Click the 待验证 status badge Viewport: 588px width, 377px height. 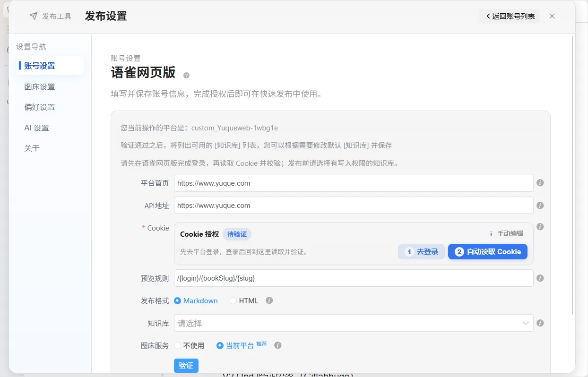click(237, 234)
